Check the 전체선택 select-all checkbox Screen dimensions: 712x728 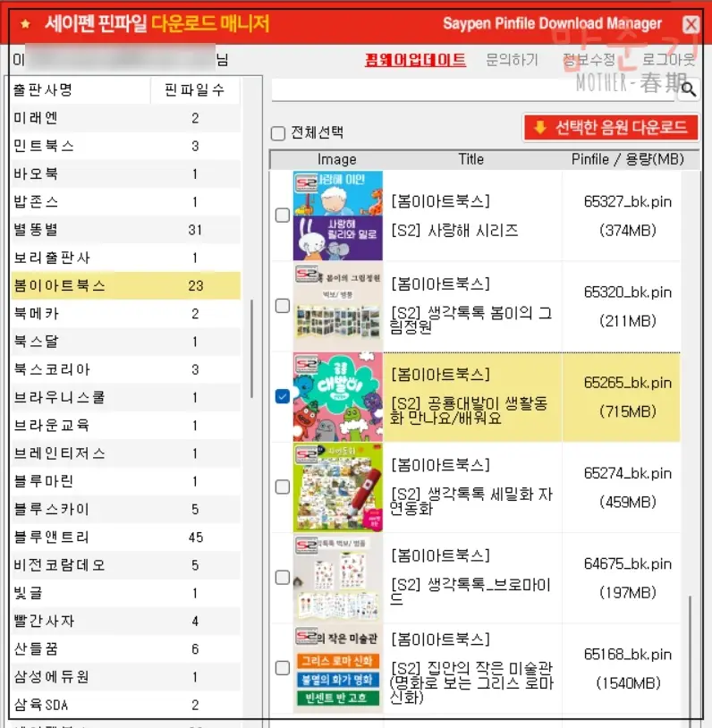point(278,133)
